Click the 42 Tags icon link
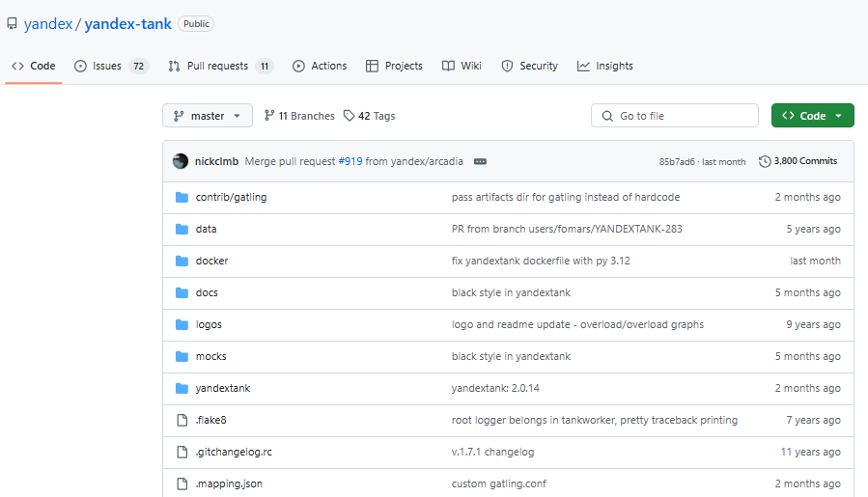 [349, 115]
